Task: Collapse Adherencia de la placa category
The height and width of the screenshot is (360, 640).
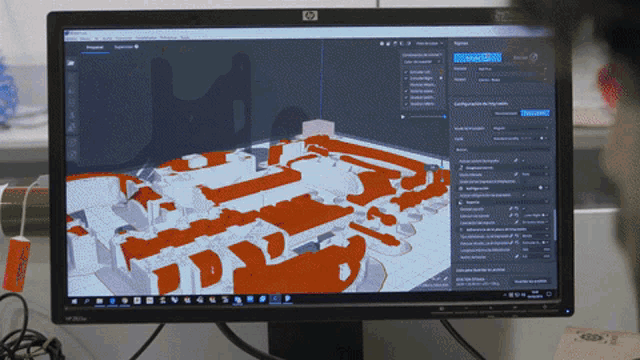Action: (x=502, y=229)
